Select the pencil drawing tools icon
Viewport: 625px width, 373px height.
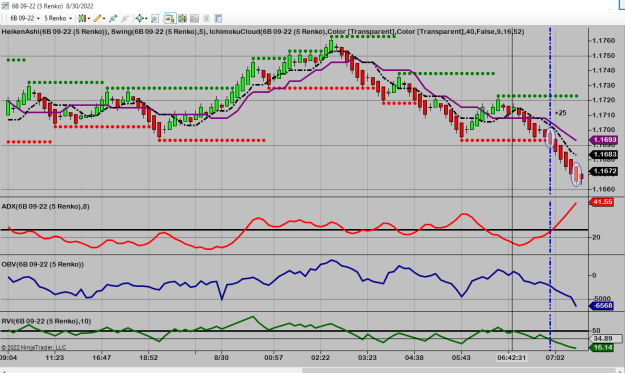97,18
